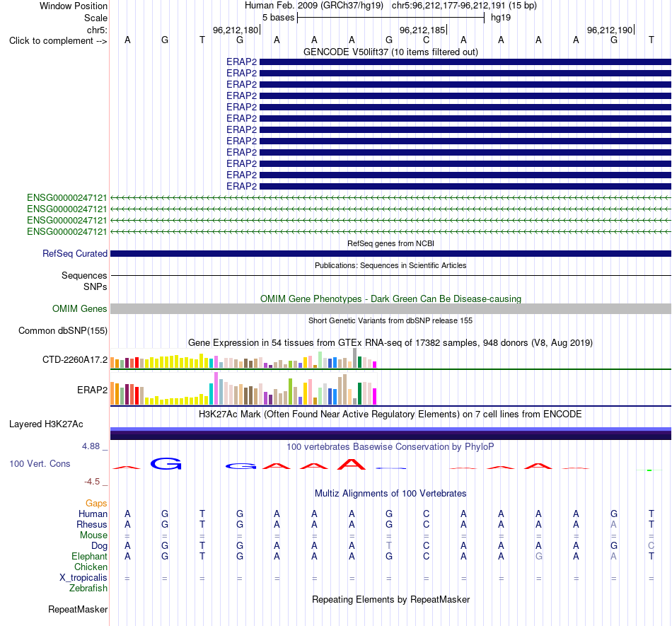Click the Layered H3K27Ac purple signal band
This screenshot has width=672, height=626.
coord(390,433)
